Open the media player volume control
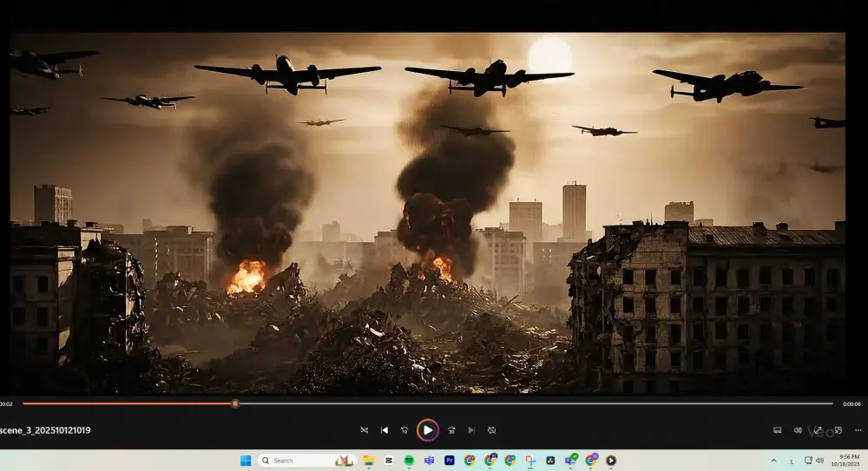 pyautogui.click(x=798, y=430)
